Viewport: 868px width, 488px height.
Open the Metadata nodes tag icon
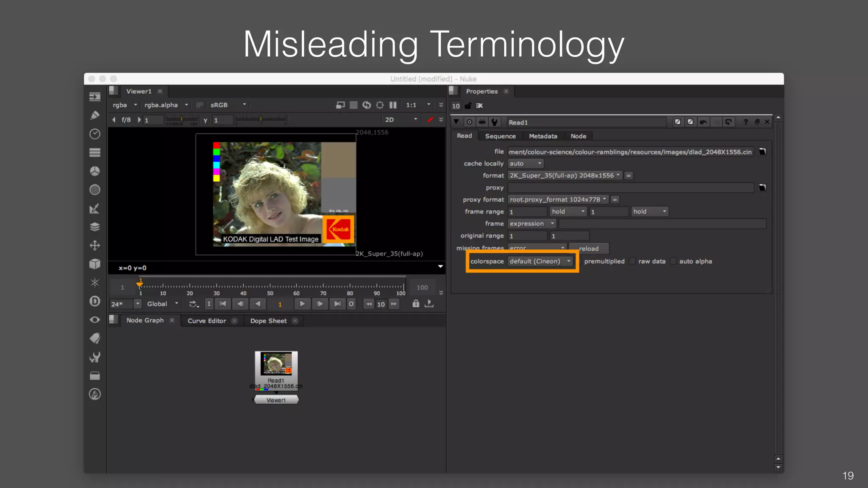(95, 338)
